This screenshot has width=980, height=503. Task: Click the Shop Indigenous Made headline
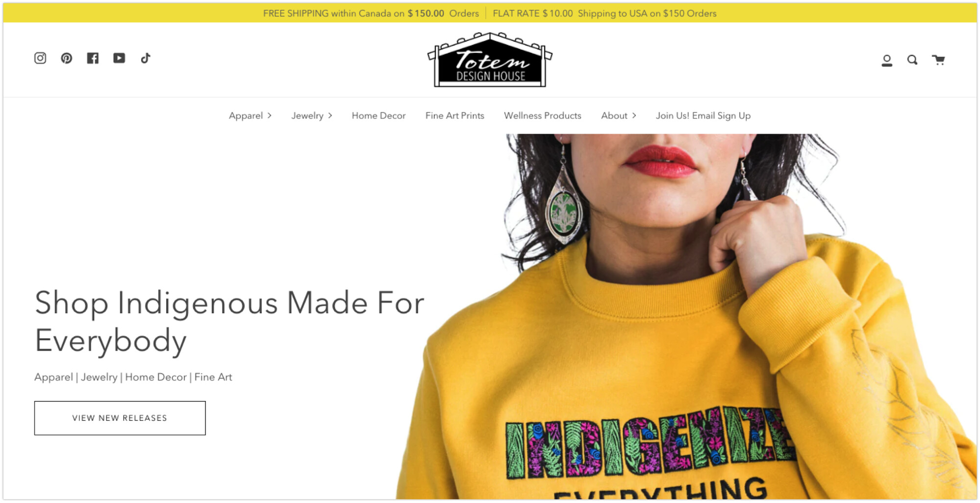(x=229, y=322)
